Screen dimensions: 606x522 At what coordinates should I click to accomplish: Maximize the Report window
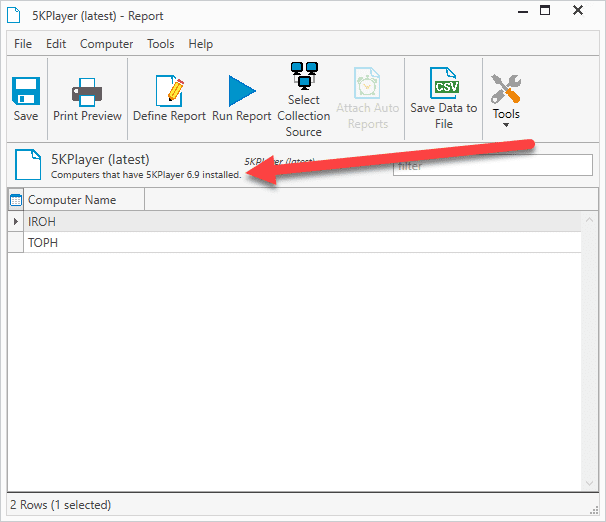click(545, 10)
